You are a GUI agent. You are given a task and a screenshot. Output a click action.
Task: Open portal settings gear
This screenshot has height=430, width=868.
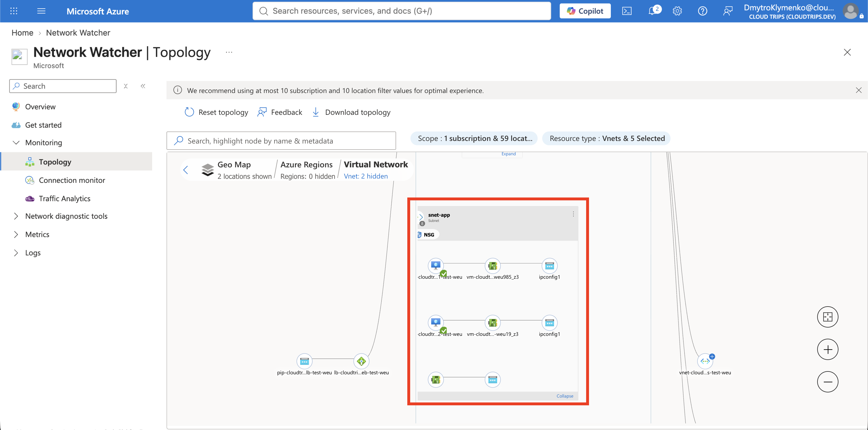click(677, 11)
